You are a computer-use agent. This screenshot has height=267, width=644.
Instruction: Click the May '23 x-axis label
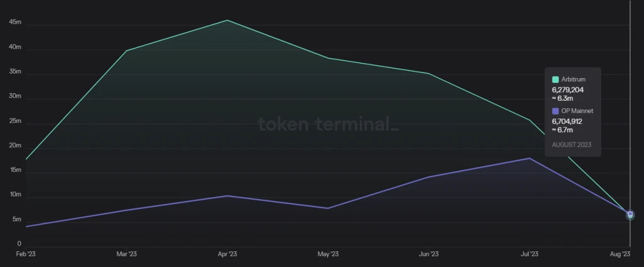pos(328,254)
